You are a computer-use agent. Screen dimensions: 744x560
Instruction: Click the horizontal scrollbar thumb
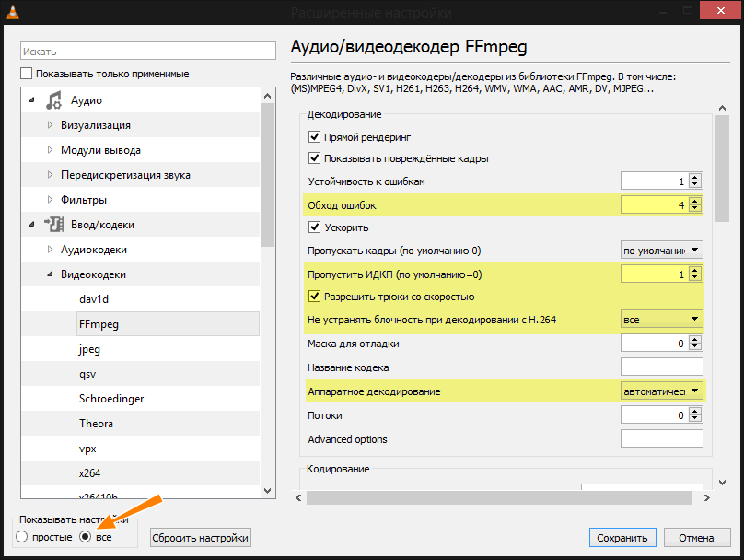[499, 497]
